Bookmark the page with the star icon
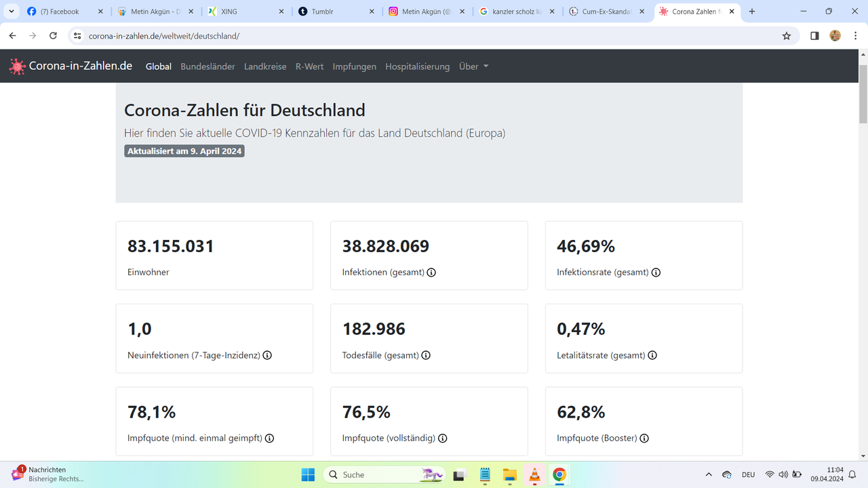This screenshot has height=488, width=868. pos(786,35)
